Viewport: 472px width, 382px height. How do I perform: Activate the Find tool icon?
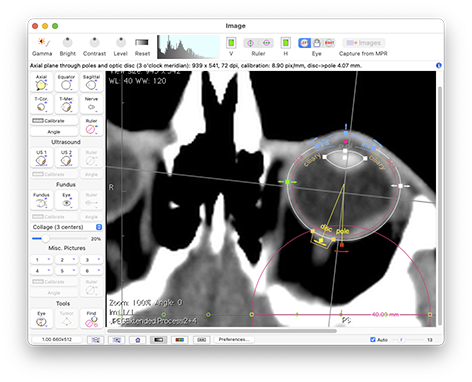pos(91,319)
